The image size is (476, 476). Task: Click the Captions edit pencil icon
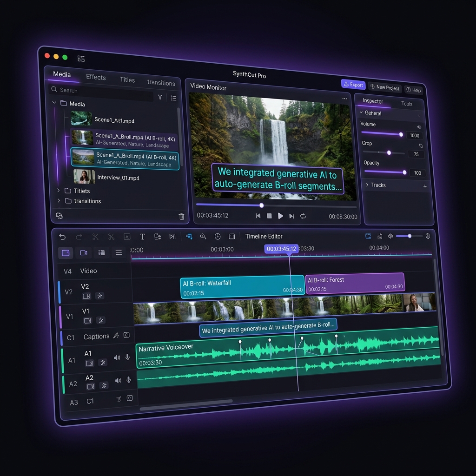(x=116, y=336)
